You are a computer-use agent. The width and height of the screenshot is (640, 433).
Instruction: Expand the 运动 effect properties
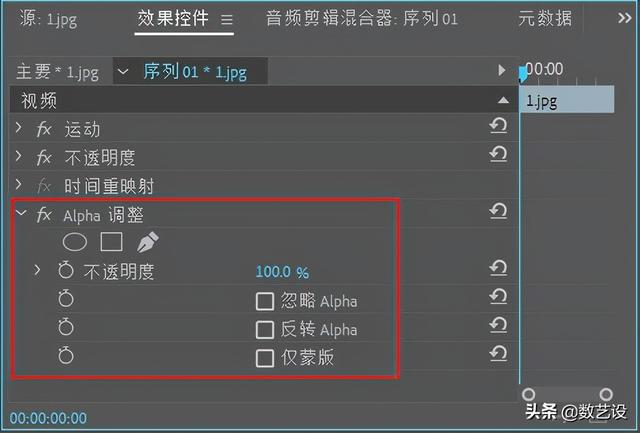click(19, 129)
